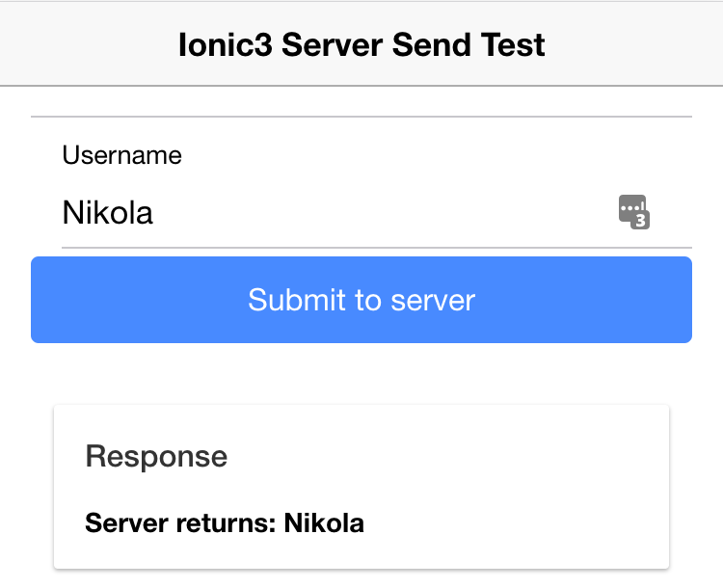Click the Ionic3 Server Send Test title
The image size is (723, 588).
coord(361,44)
